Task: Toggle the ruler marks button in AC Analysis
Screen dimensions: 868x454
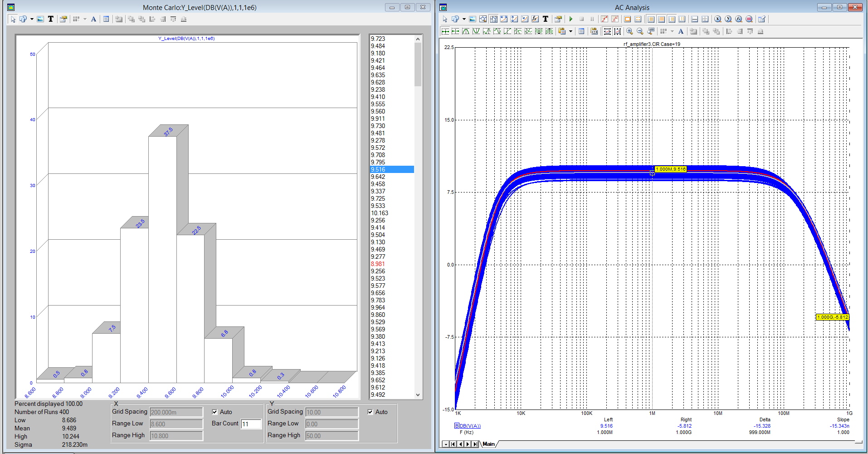Action: [x=627, y=19]
